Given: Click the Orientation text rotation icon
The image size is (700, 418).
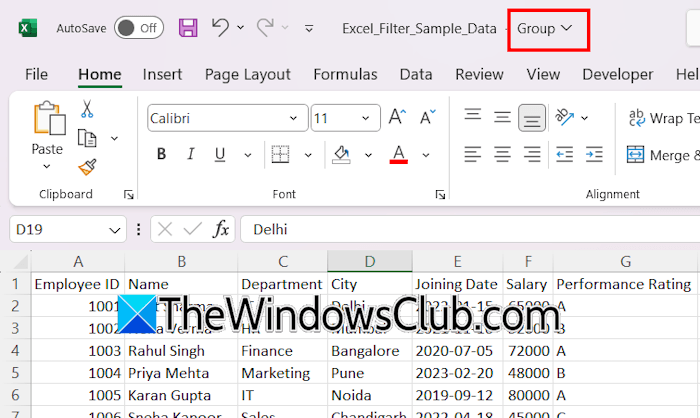Looking at the screenshot, I should tap(564, 117).
